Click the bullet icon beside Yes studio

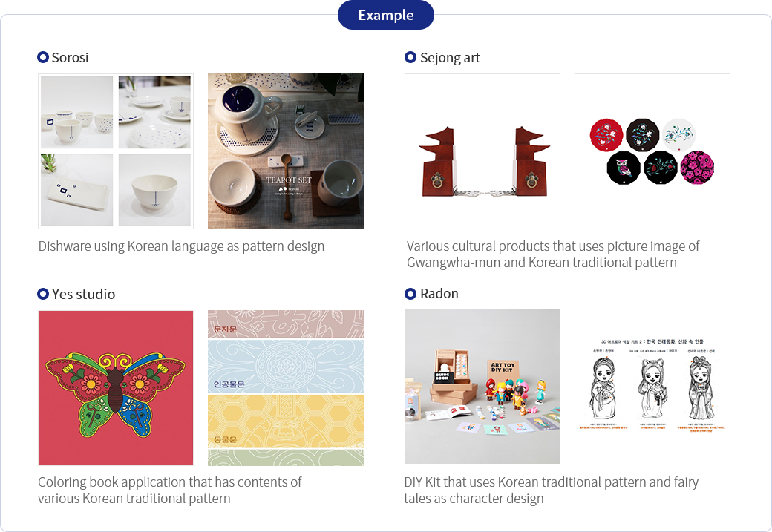click(x=43, y=294)
